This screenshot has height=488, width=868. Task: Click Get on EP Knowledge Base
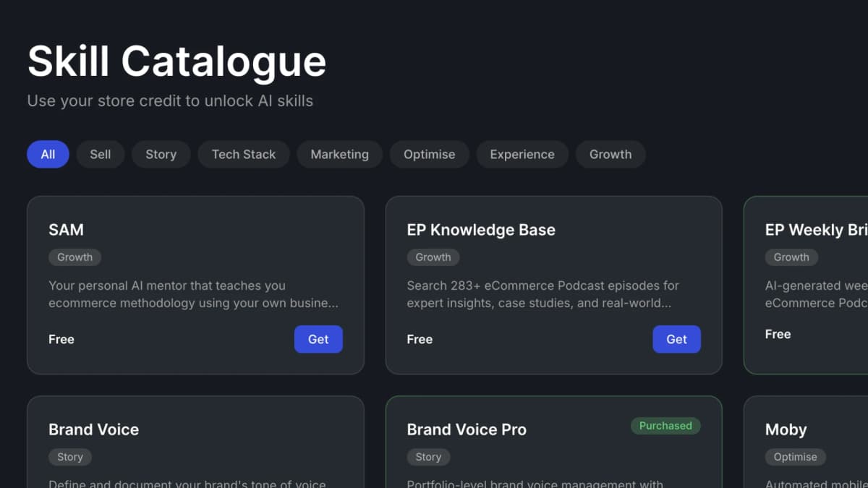pos(676,339)
